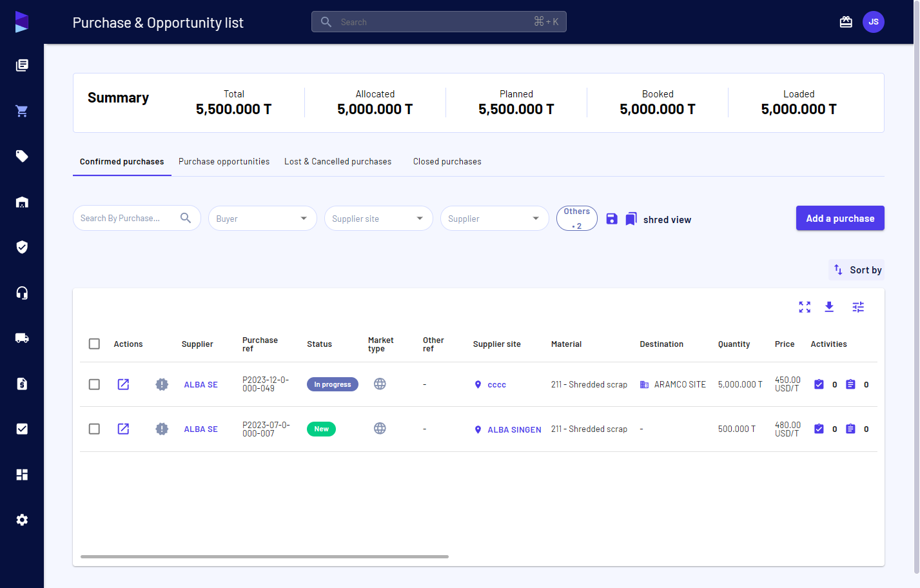Viewport: 920px width, 588px height.
Task: Open the warehouse sidebar icon
Action: coord(22,202)
